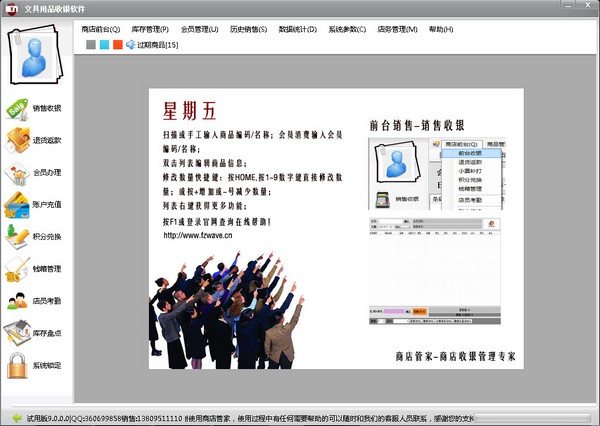
Task: Click the 退货退款 sidebar label
Action: click(x=47, y=140)
